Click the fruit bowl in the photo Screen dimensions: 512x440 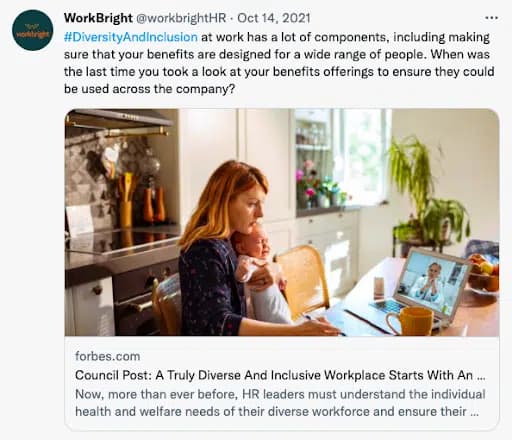(483, 273)
